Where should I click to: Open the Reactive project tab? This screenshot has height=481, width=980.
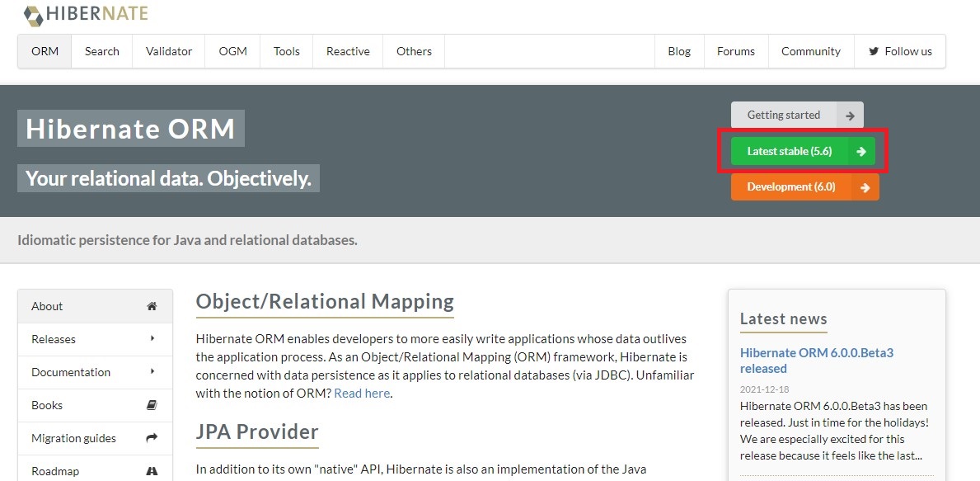coord(348,51)
